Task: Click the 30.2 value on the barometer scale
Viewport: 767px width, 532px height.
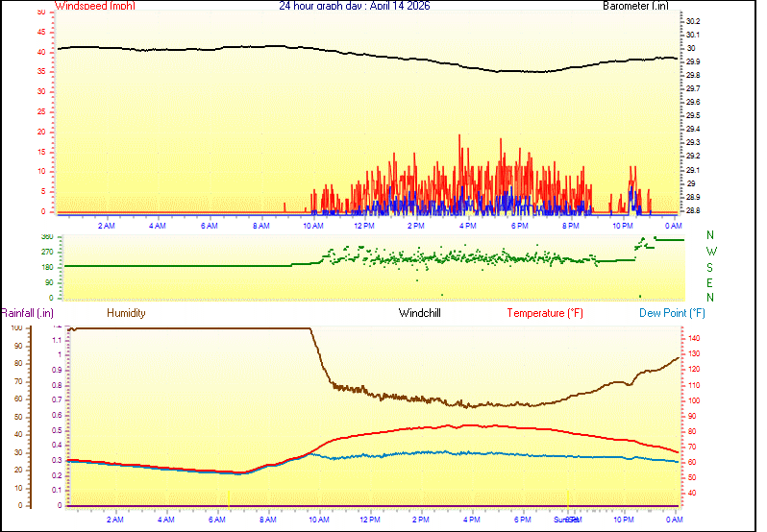Action: 692,21
